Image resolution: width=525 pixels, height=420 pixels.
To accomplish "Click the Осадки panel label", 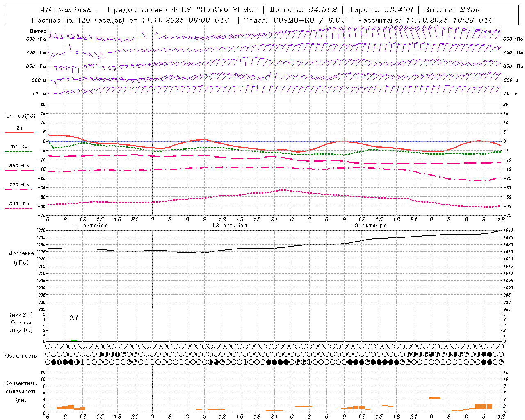I will click(x=21, y=322).
